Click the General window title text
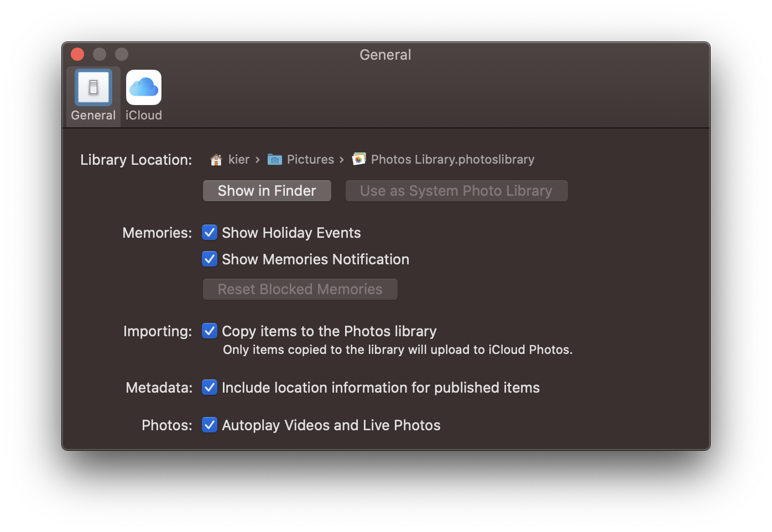This screenshot has width=772, height=532. tap(385, 55)
